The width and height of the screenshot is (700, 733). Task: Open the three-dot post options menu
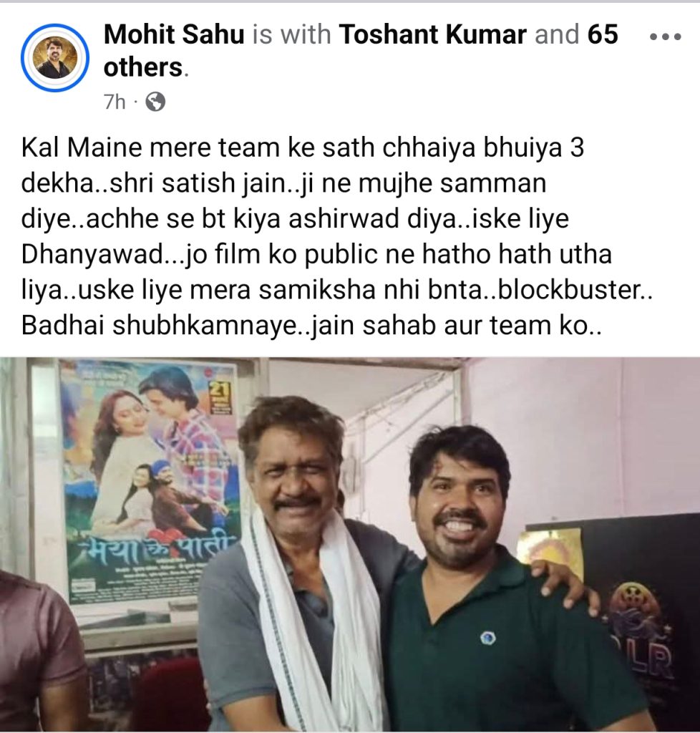coord(666,37)
